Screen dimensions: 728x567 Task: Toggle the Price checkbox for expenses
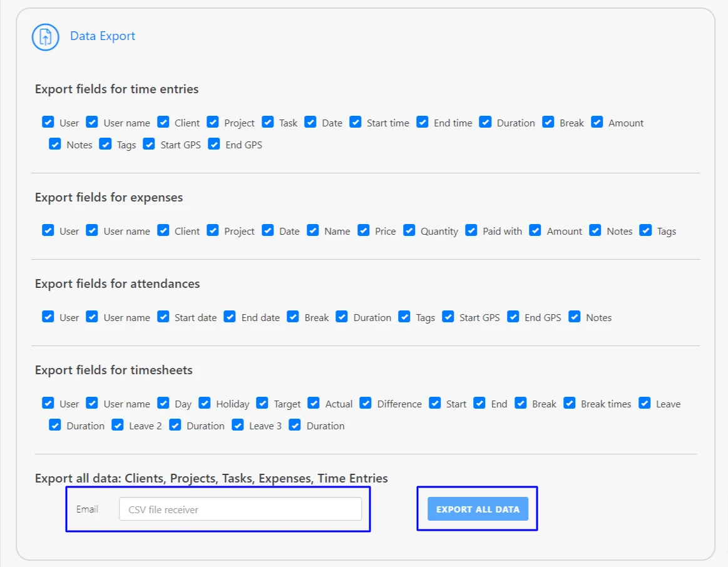point(363,230)
